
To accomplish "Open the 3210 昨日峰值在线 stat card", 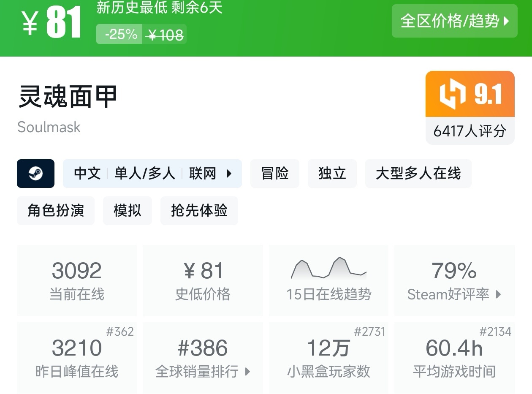I will tap(77, 358).
